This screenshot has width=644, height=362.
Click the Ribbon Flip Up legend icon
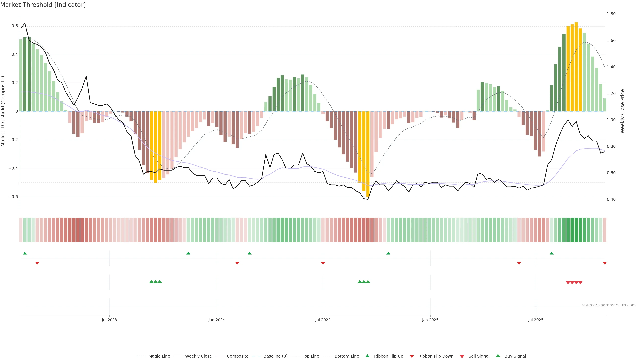367,356
